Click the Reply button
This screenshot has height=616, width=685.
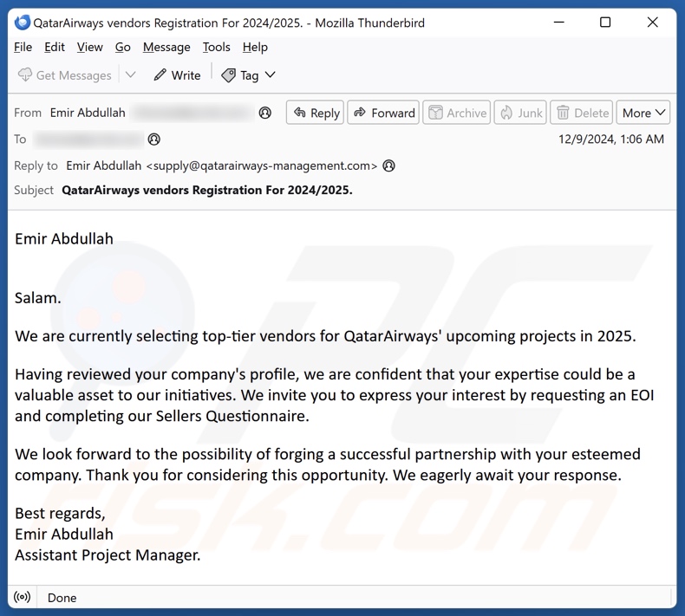(x=315, y=113)
